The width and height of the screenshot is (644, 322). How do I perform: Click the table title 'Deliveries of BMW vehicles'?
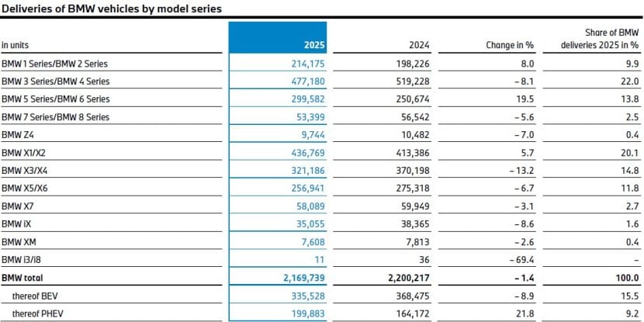(x=111, y=9)
